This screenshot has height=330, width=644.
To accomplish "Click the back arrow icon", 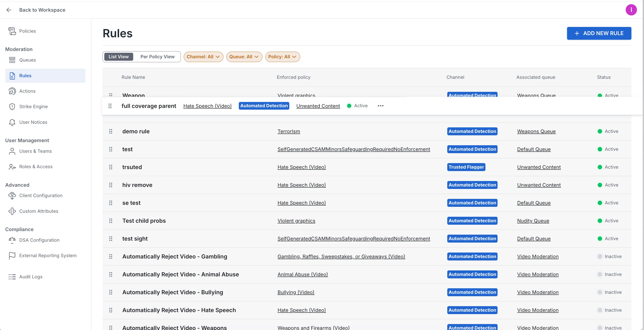I will 9,10.
